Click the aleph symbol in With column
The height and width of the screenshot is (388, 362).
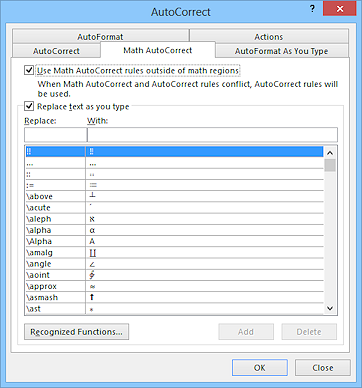[92, 219]
